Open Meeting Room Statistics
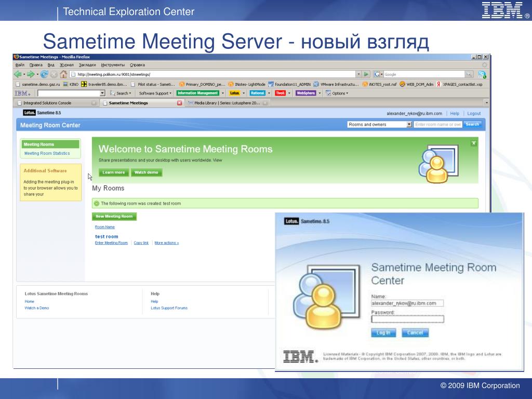The image size is (532, 399). (x=47, y=153)
